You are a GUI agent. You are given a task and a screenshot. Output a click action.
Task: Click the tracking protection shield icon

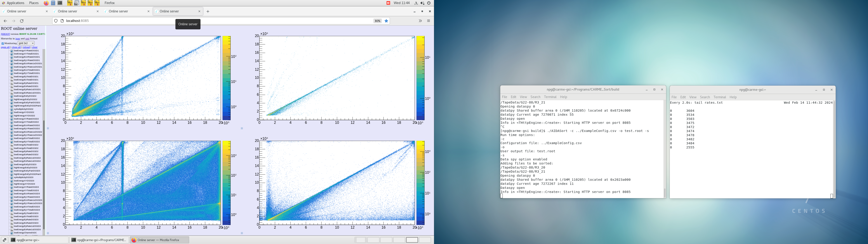tap(56, 21)
